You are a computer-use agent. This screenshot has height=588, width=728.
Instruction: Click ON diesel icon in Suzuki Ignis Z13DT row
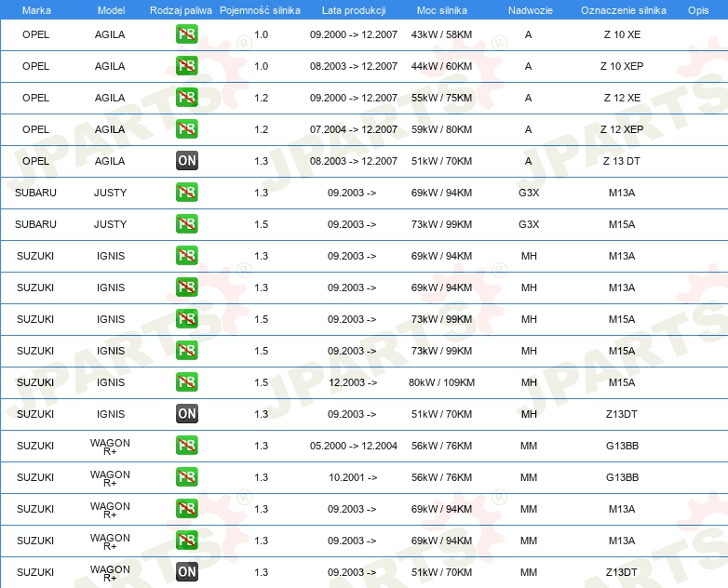tap(186, 413)
